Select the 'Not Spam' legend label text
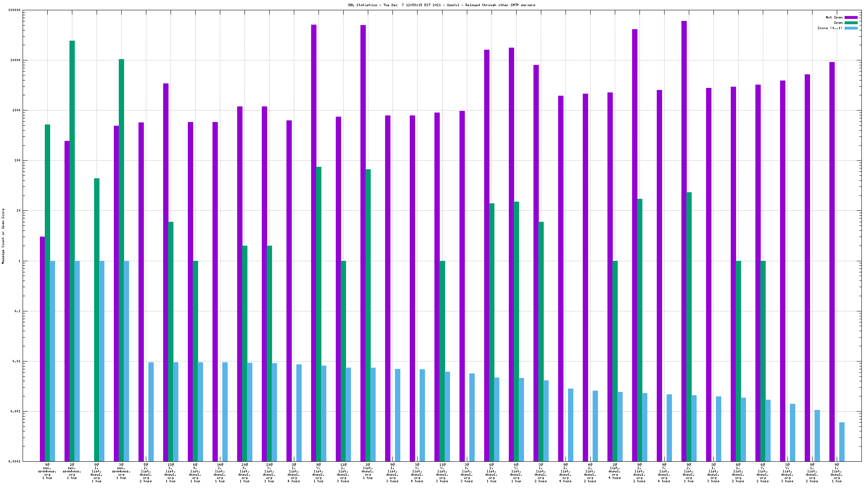 (x=834, y=17)
